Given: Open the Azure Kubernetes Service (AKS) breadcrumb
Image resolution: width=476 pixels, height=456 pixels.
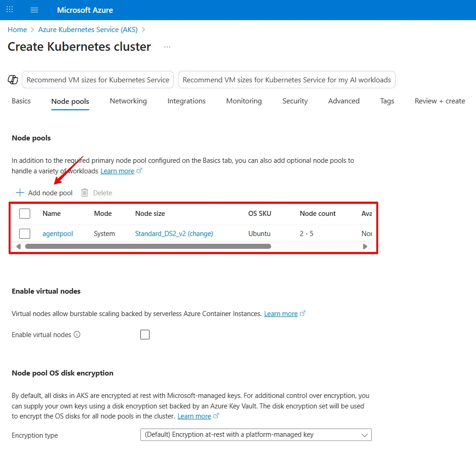Looking at the screenshot, I should (88, 29).
